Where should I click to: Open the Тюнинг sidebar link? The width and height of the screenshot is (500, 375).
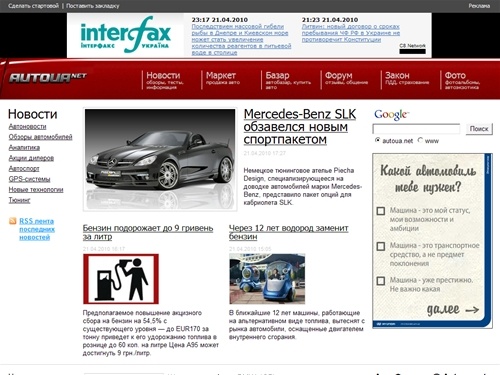(19, 200)
